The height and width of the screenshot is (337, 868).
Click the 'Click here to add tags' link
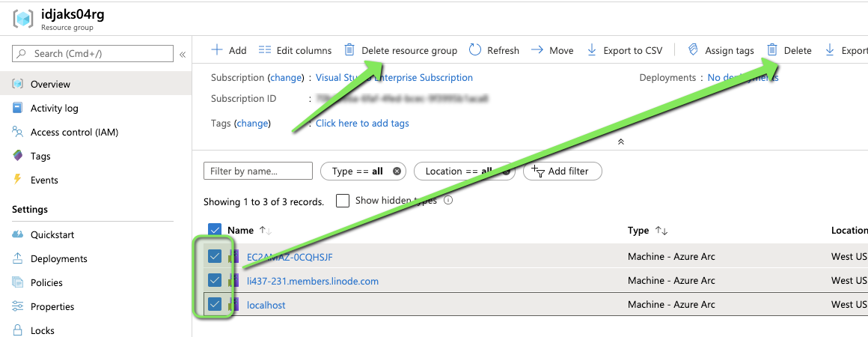pos(362,123)
